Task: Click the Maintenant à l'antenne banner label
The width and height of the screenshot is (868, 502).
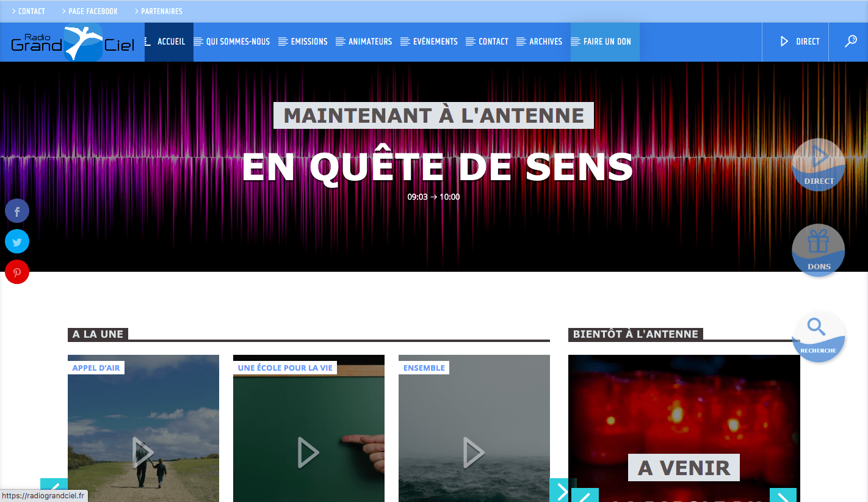Action: (x=434, y=115)
